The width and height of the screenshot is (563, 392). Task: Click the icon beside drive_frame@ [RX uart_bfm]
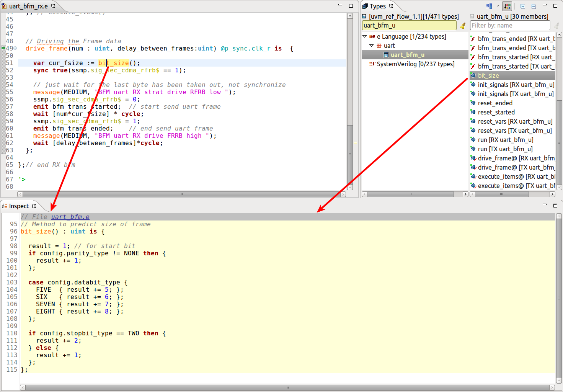473,158
